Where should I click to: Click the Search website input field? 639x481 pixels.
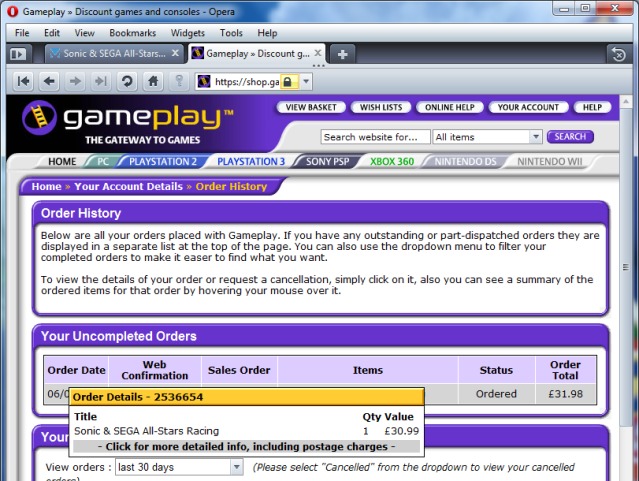[374, 137]
